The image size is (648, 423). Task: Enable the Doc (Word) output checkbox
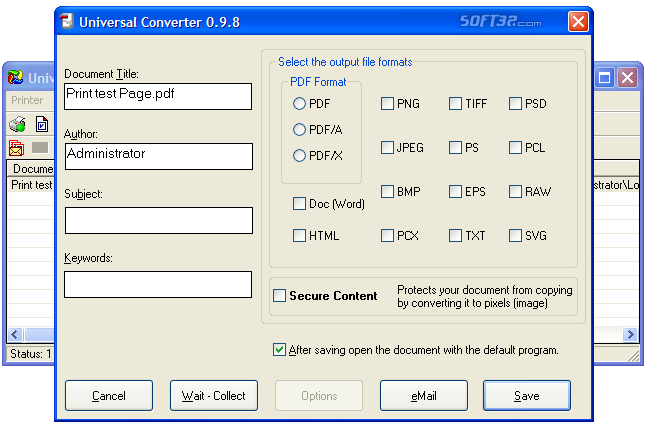[299, 204]
